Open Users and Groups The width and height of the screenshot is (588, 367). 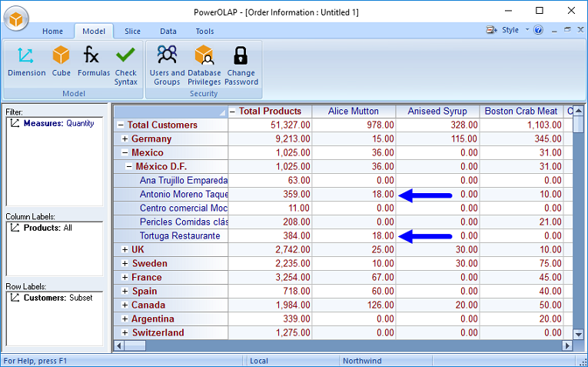coord(167,65)
